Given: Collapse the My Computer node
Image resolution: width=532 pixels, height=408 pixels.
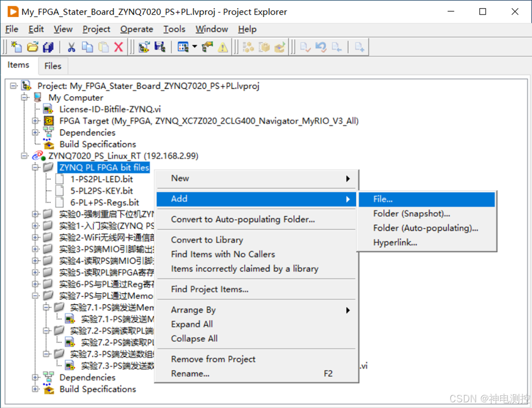Looking at the screenshot, I should click(x=24, y=97).
